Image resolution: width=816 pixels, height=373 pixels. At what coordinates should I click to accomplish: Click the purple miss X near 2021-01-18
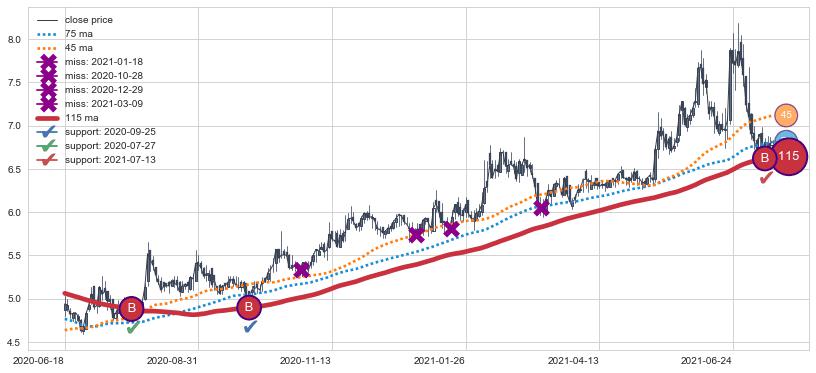451,228
